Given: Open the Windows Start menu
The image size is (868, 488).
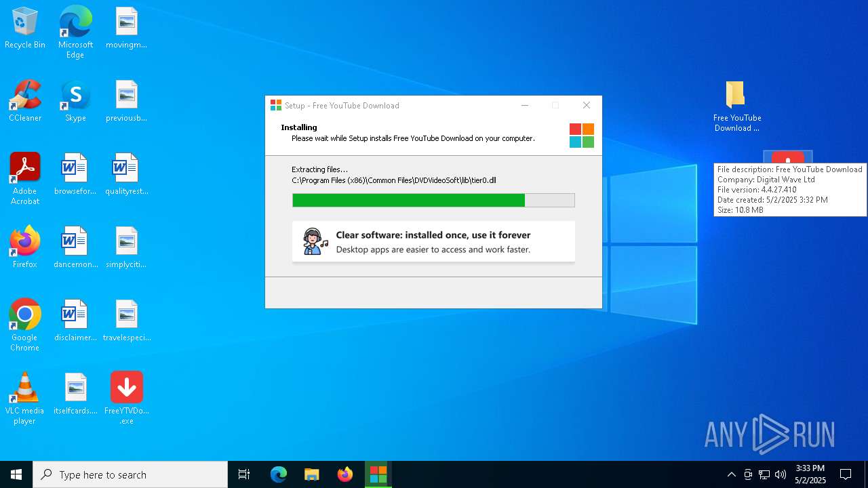Looking at the screenshot, I should tap(16, 474).
